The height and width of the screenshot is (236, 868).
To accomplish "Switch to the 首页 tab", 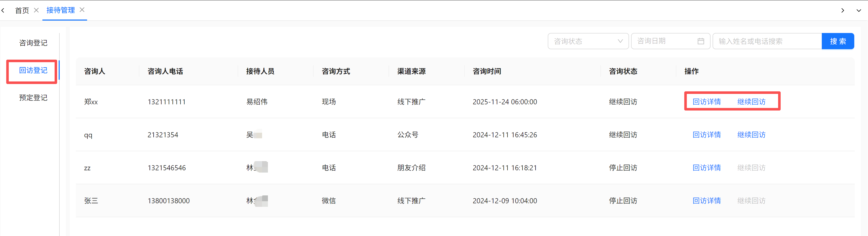I will [x=22, y=10].
